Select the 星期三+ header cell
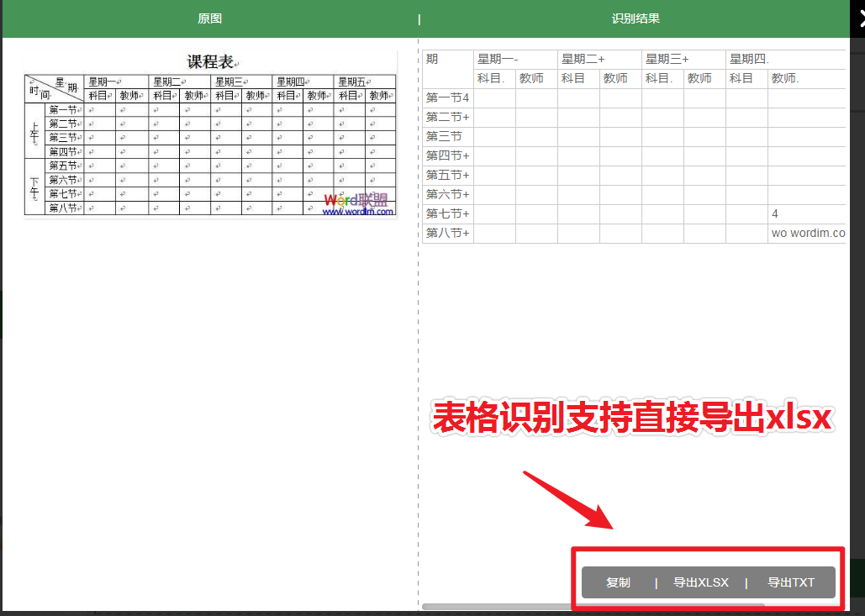 point(684,60)
